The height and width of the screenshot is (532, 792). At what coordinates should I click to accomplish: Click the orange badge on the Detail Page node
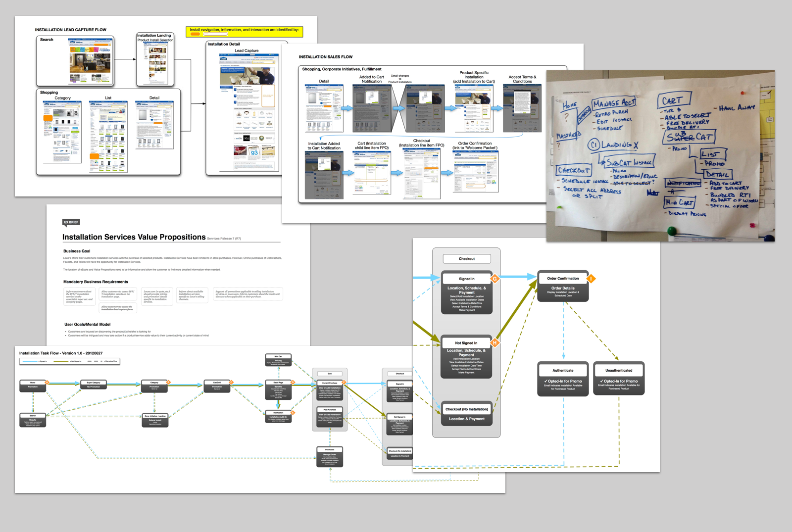[293, 383]
